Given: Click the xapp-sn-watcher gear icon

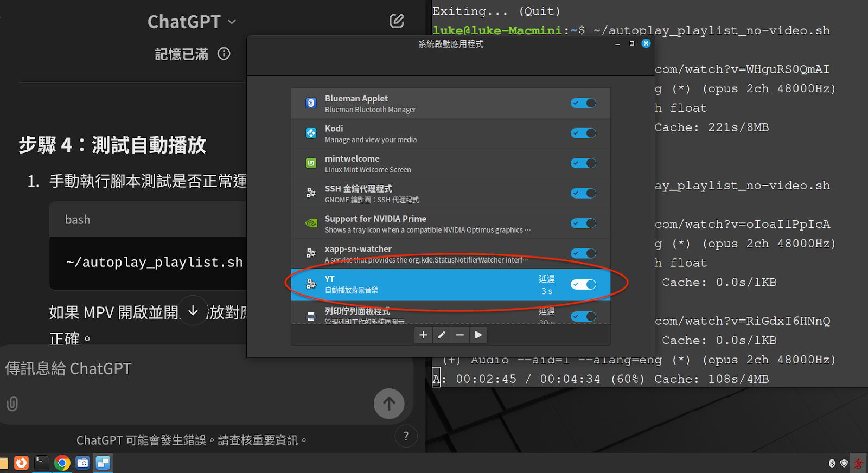Looking at the screenshot, I should pyautogui.click(x=311, y=253).
